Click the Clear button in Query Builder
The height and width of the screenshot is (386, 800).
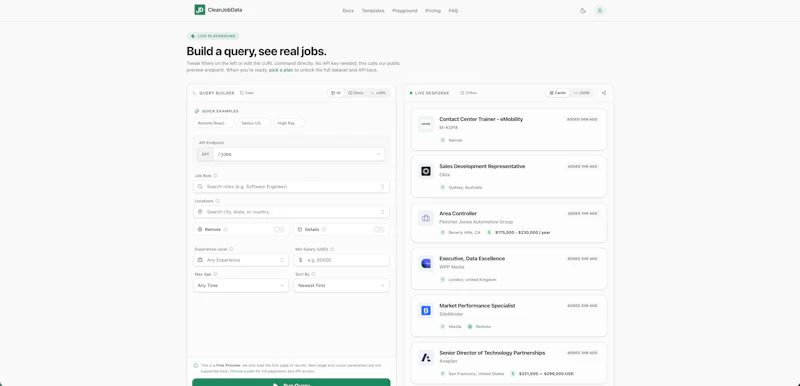247,93
